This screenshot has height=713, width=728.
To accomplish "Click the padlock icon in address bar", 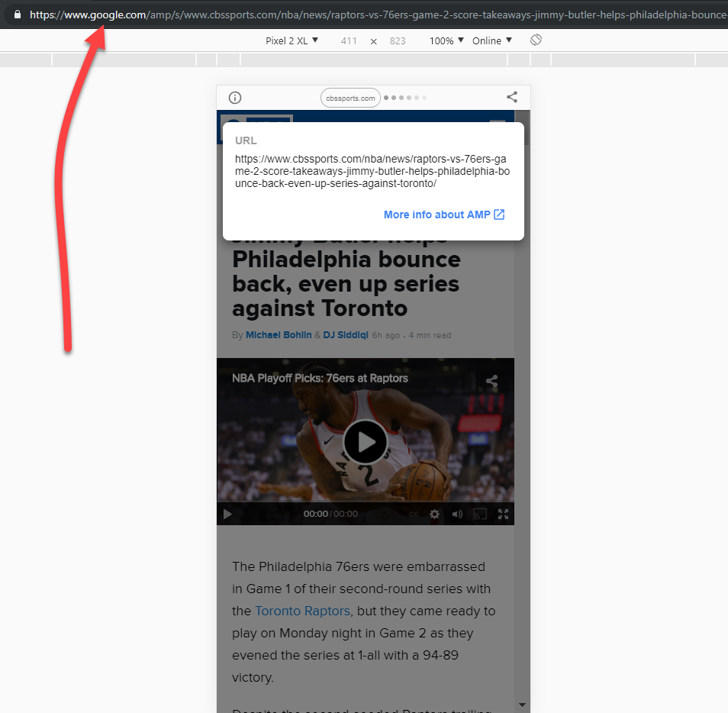I will [18, 15].
